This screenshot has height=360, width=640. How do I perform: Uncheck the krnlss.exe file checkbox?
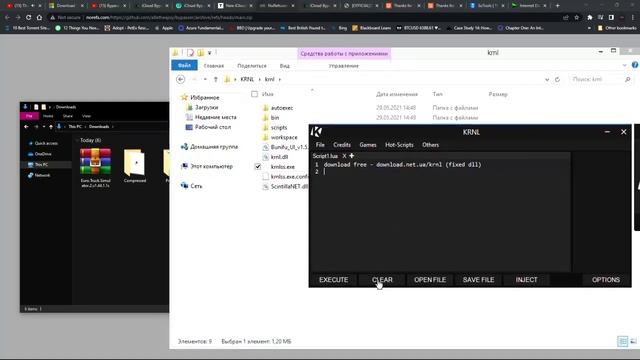click(x=258, y=167)
